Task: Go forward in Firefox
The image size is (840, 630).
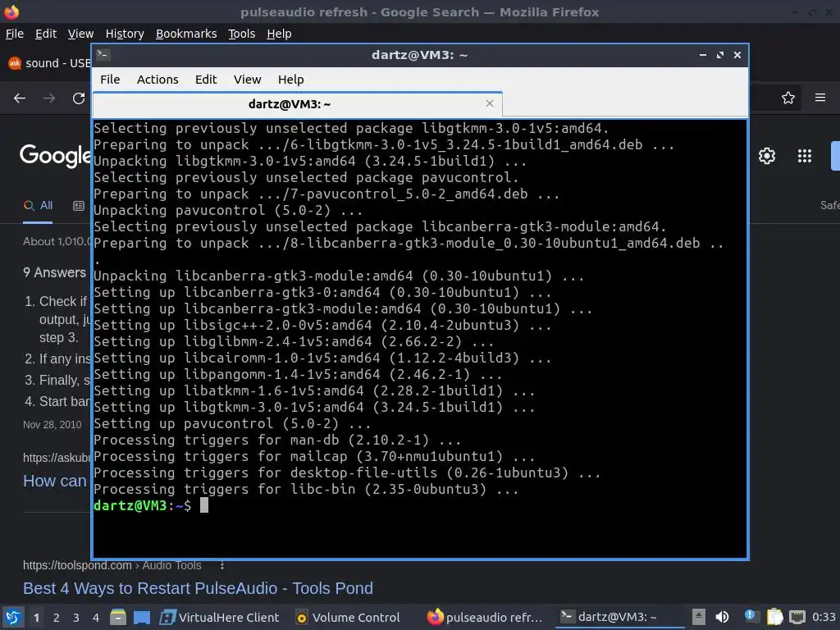Action: [x=49, y=98]
